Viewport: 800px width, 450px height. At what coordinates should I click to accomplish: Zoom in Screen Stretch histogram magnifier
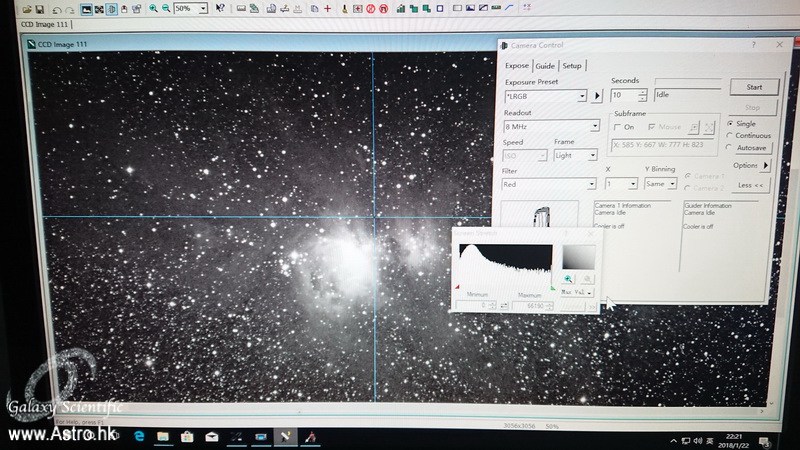(568, 280)
